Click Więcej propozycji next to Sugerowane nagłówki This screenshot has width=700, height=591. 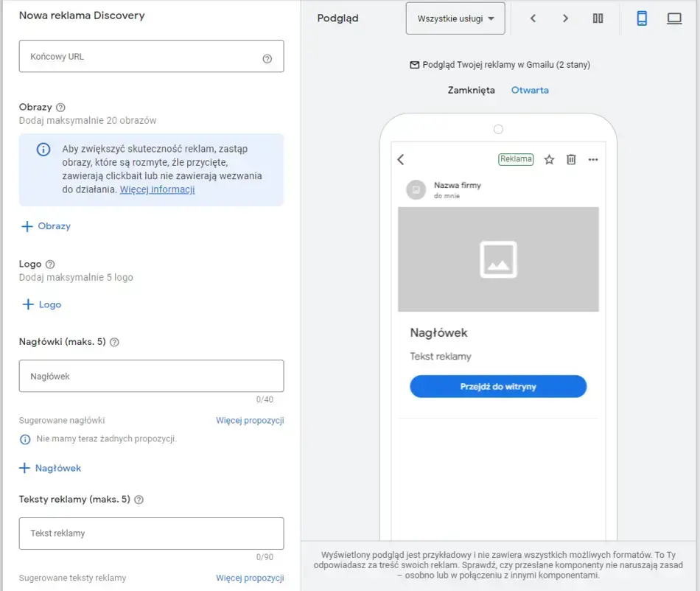coord(249,421)
